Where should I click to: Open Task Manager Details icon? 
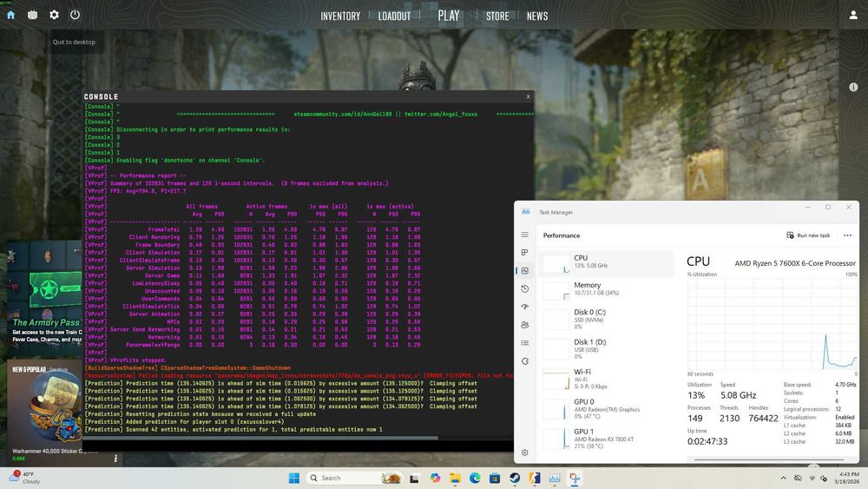[x=525, y=343]
